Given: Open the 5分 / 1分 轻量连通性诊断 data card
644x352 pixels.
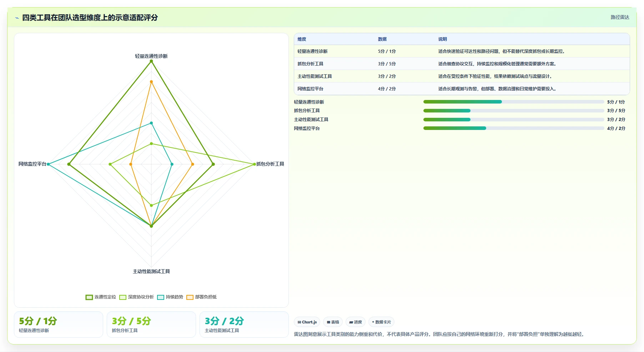Looking at the screenshot, I should pyautogui.click(x=59, y=325).
